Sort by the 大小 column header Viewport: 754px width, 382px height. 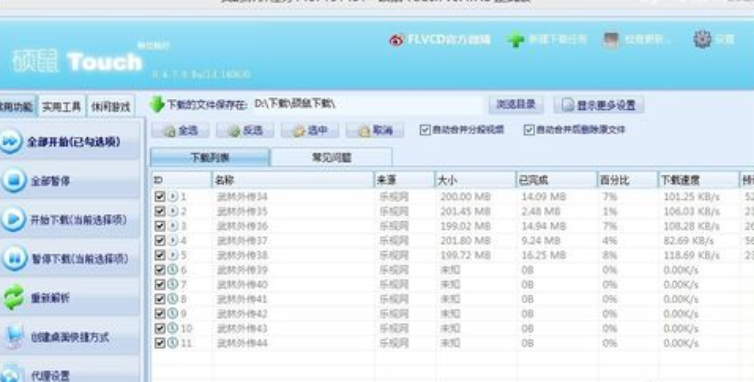(x=476, y=180)
